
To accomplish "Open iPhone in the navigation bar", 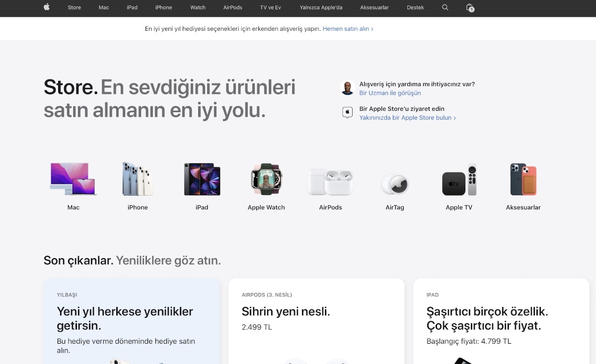I will point(163,7).
